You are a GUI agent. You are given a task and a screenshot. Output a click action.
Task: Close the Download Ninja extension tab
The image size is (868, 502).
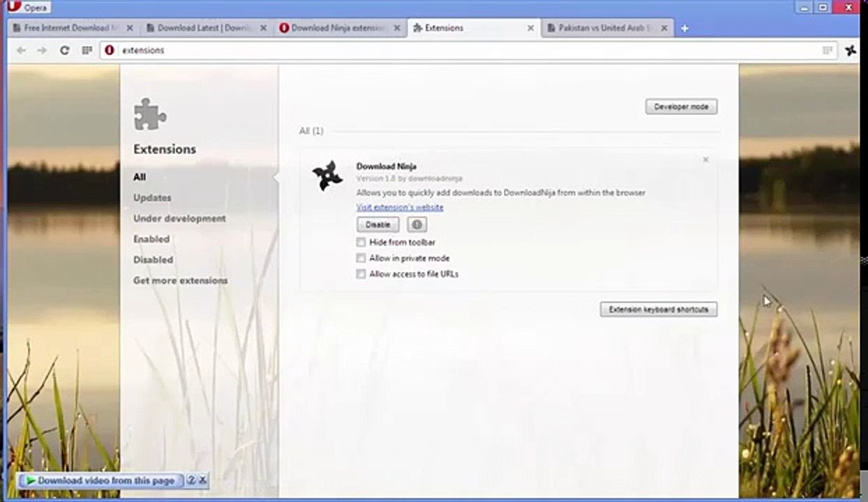(x=397, y=29)
